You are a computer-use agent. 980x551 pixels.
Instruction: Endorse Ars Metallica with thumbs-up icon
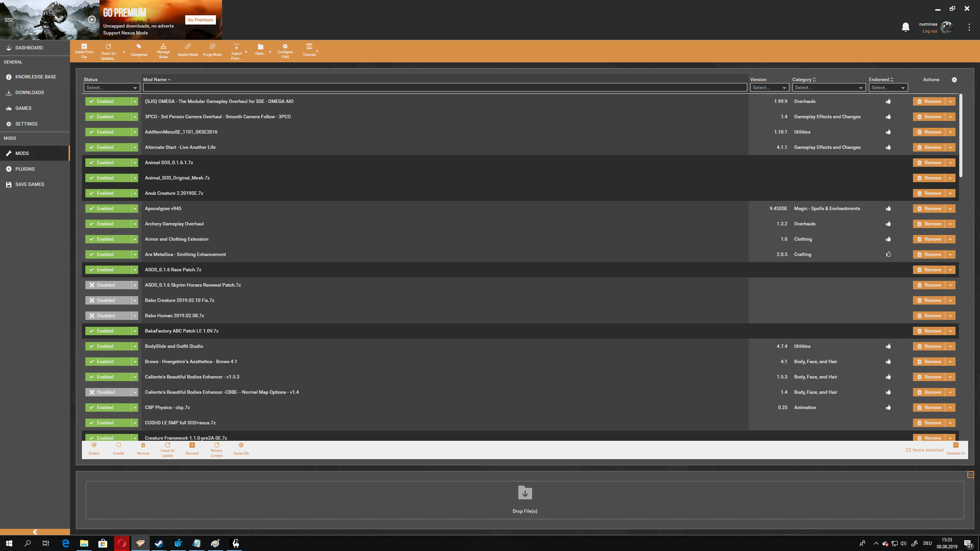889,254
